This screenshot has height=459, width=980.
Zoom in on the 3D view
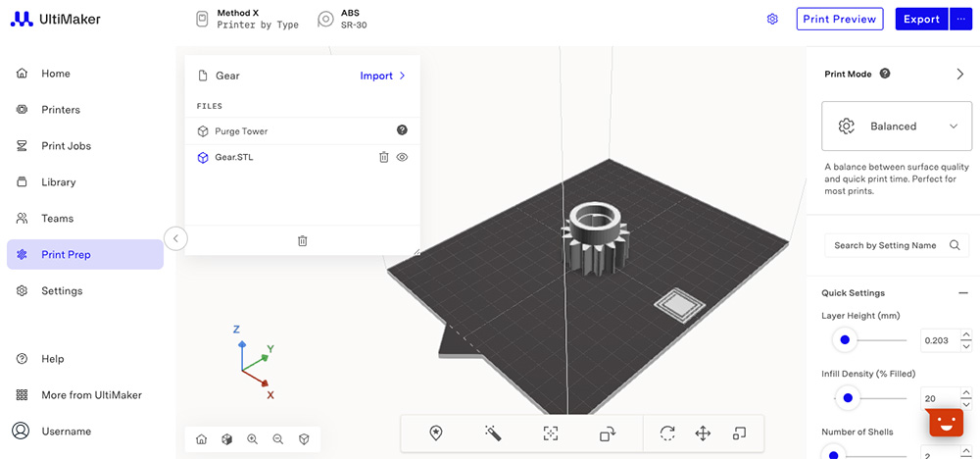[253, 439]
